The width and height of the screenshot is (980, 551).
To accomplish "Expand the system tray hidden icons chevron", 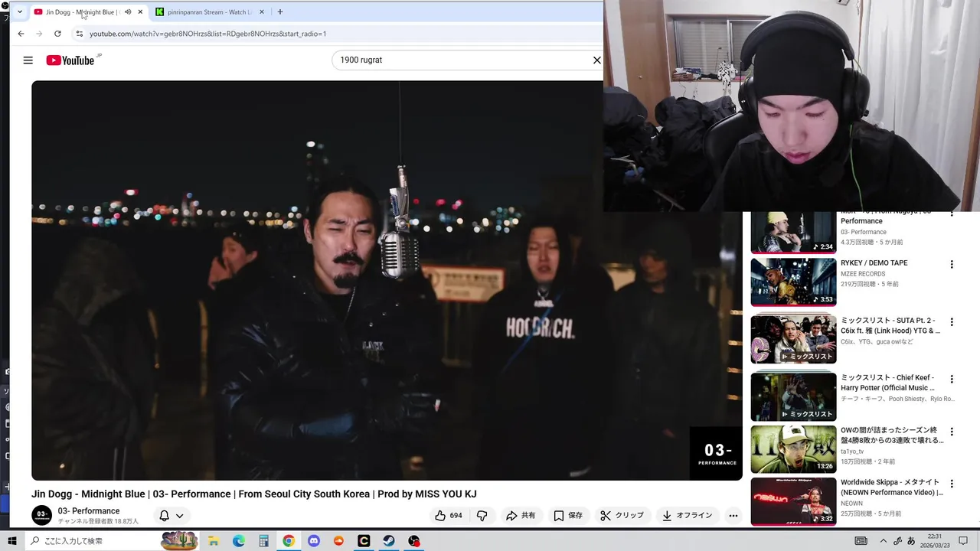I will point(883,541).
